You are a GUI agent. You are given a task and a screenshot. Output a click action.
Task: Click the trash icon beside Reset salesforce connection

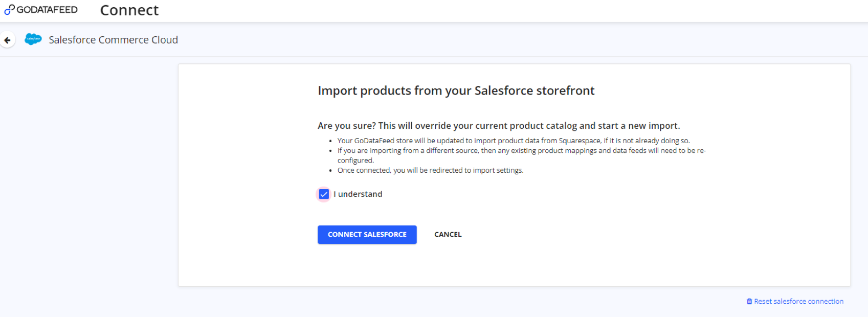749,302
